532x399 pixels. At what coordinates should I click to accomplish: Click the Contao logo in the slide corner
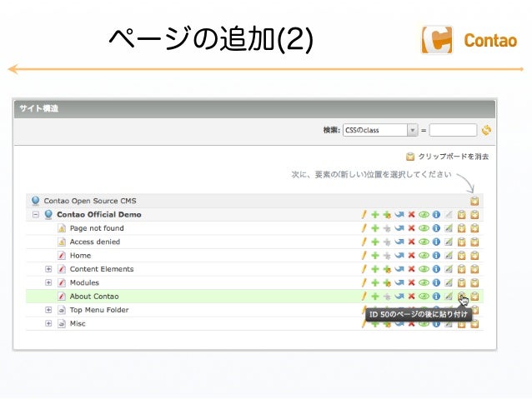tap(469, 40)
